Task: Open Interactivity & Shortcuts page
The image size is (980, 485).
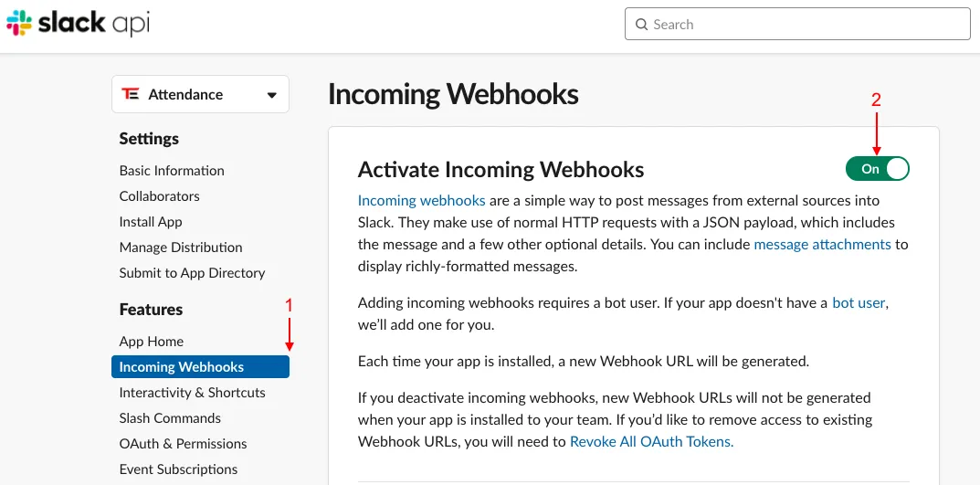Action: click(x=193, y=393)
